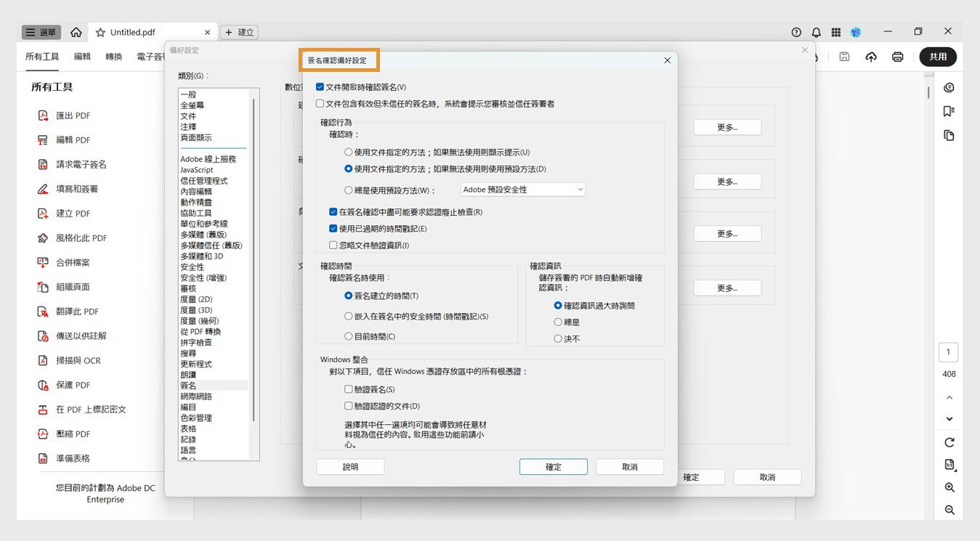Click the print icon
Screen dimensions: 980x541
(x=897, y=56)
